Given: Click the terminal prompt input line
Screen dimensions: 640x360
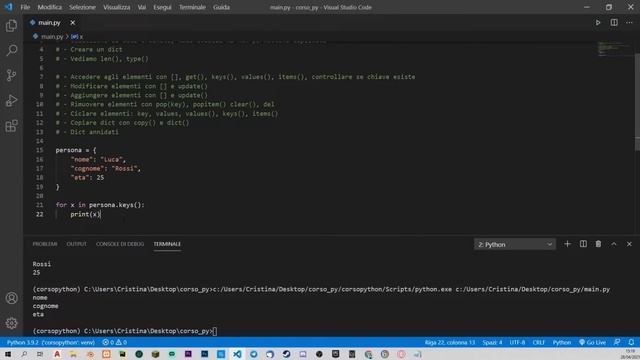Looking at the screenshot, I should pyautogui.click(x=125, y=331).
